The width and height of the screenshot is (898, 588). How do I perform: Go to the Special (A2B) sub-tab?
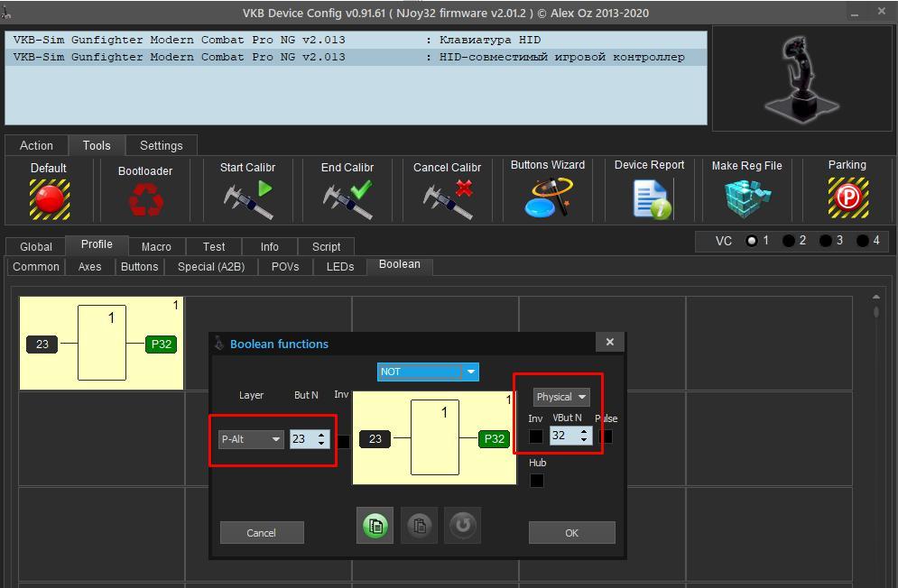coord(211,267)
